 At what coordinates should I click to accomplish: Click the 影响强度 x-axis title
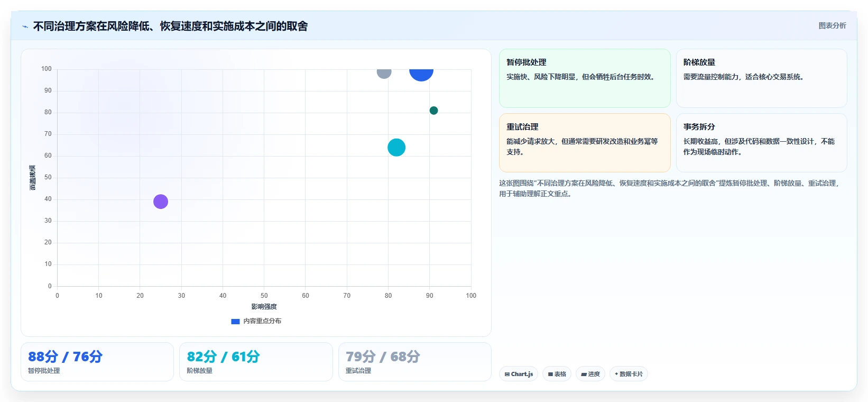264,307
